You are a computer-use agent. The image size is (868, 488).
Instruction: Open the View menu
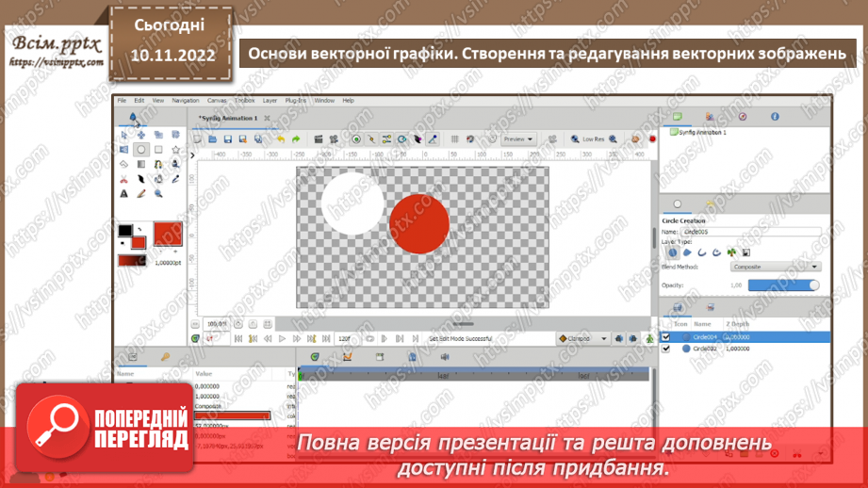pyautogui.click(x=158, y=101)
